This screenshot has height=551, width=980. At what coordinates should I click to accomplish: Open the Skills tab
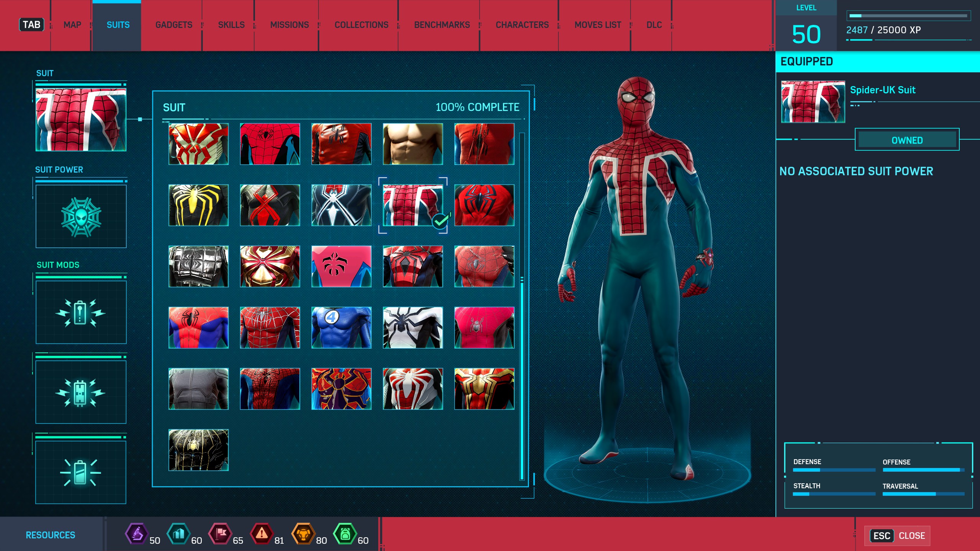coord(231,25)
